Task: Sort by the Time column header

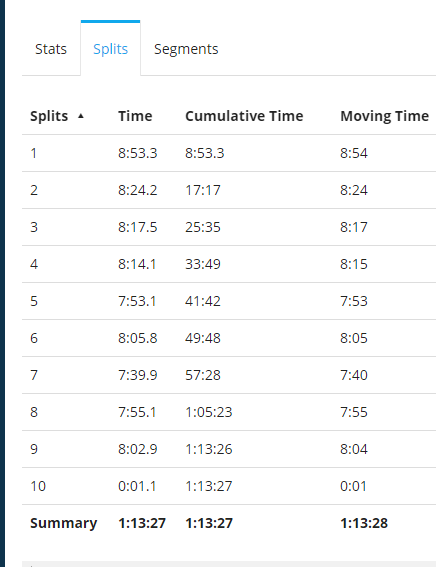Action: click(135, 116)
